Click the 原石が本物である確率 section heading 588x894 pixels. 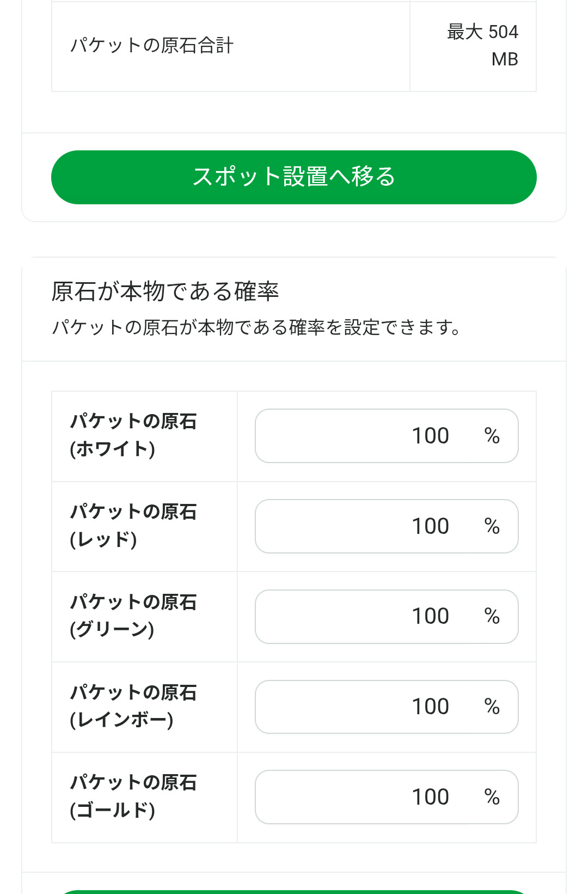[165, 291]
